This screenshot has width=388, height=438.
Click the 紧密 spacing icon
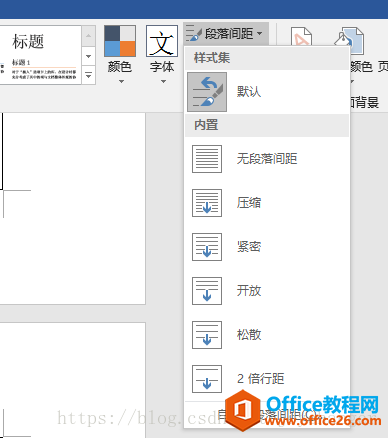[207, 247]
